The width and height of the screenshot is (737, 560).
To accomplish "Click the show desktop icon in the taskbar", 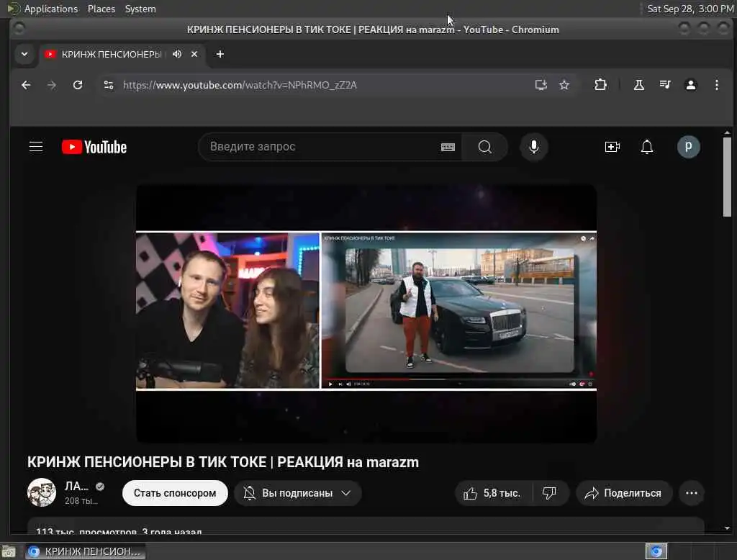I will [x=9, y=551].
